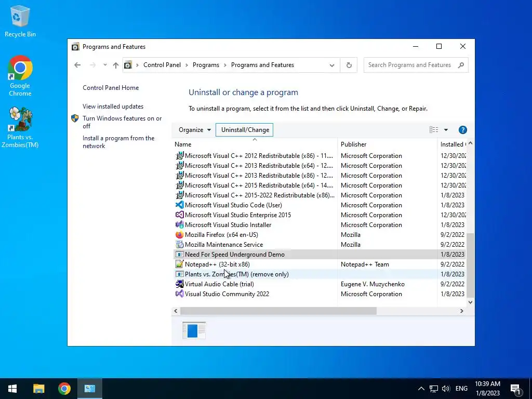Click the scroll right arrow
Image resolution: width=532 pixels, height=399 pixels.
(x=461, y=311)
